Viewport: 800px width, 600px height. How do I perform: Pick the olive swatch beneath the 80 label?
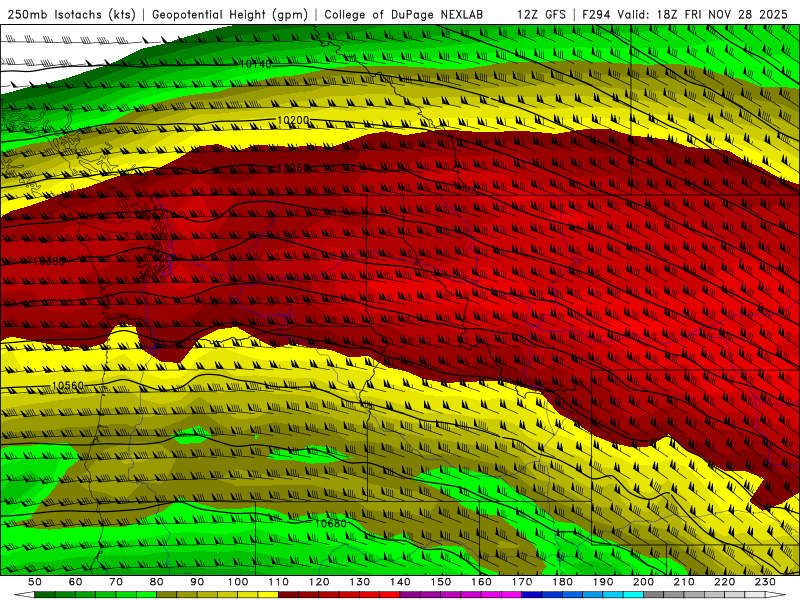coord(166,595)
